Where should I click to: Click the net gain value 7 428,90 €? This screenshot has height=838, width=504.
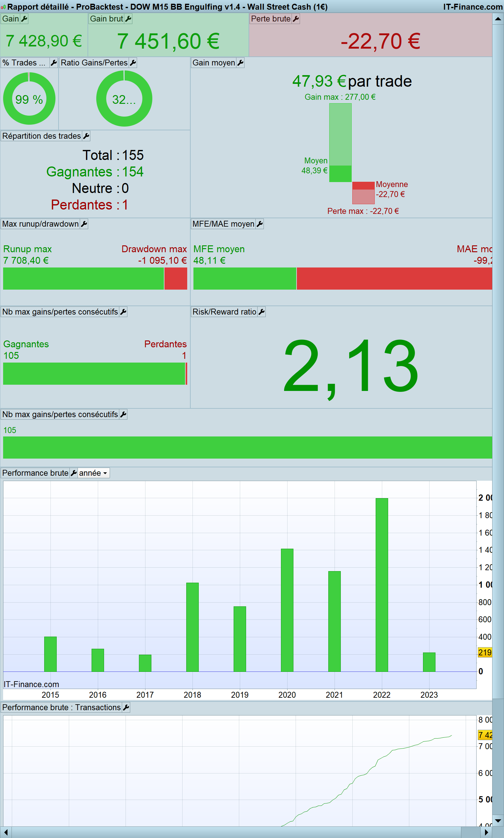click(44, 41)
